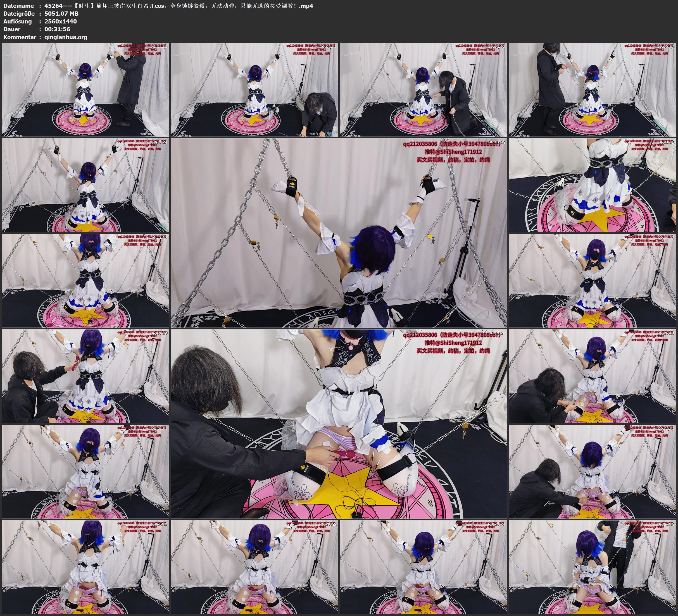This screenshot has height=616, width=678.
Task: Select the thumbnail at 00:08:24
Action: click(x=85, y=185)
